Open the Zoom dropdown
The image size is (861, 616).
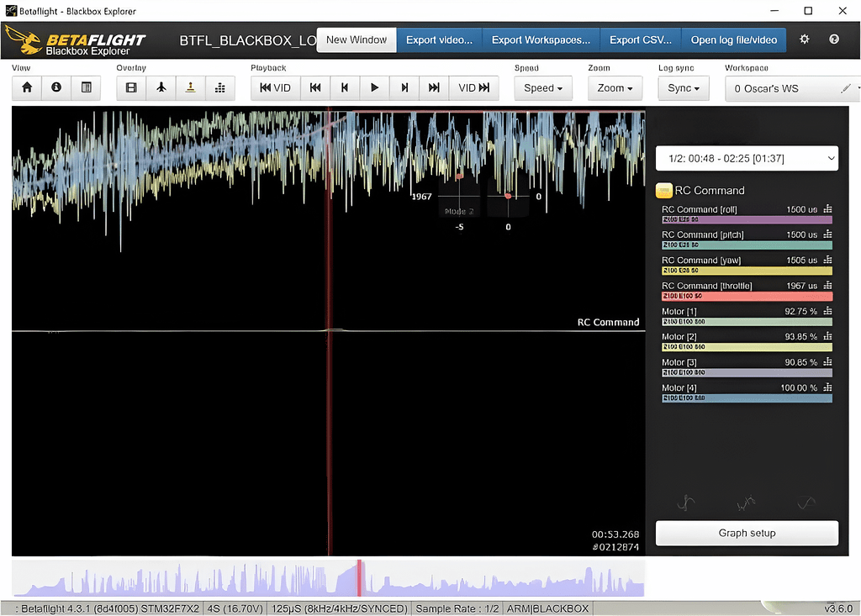[615, 88]
